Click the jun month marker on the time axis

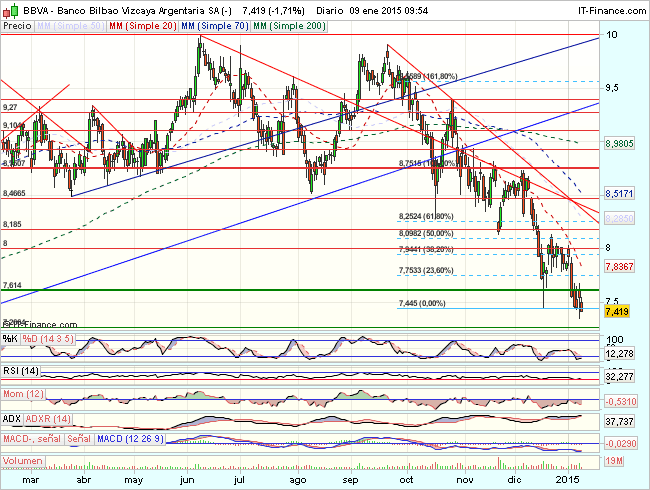click(x=187, y=480)
